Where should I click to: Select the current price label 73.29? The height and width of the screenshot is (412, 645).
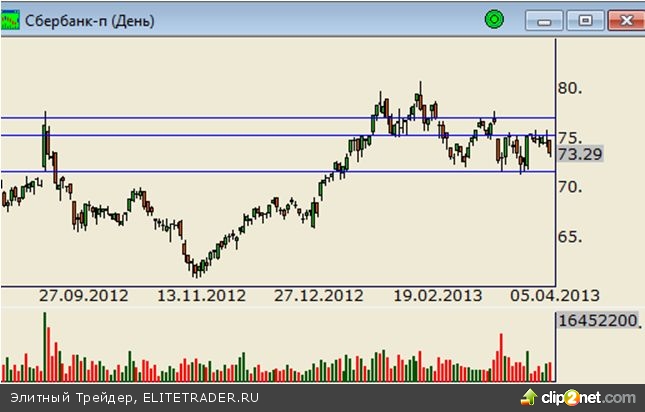tap(580, 154)
